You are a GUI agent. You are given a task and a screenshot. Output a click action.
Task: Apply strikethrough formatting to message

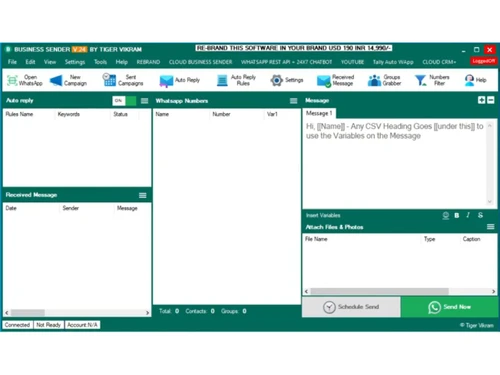coord(480,215)
